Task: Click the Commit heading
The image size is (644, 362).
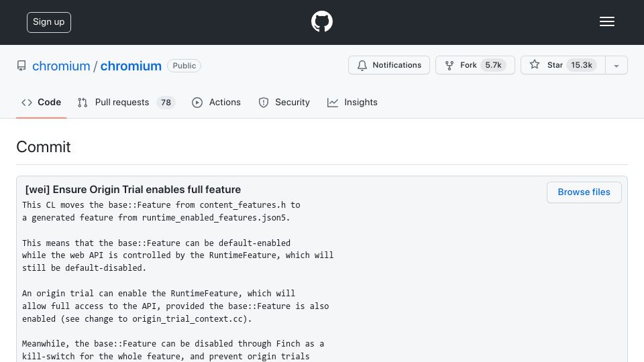Action: 44,147
